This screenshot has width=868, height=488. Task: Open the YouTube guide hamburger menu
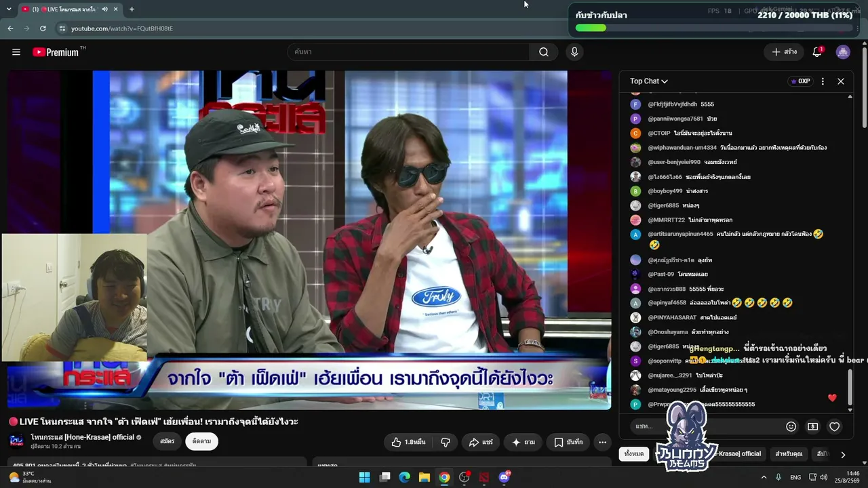(x=16, y=52)
